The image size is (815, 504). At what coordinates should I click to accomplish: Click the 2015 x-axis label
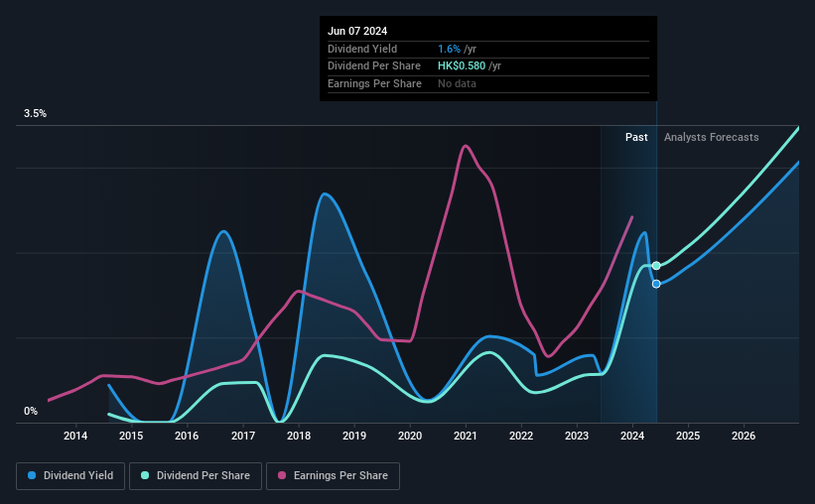tap(131, 436)
